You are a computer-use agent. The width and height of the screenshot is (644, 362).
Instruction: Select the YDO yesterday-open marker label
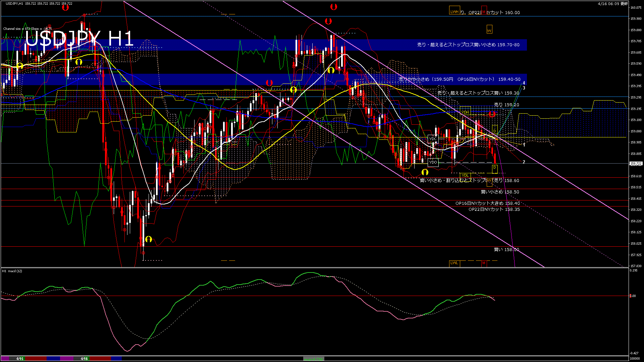click(433, 162)
